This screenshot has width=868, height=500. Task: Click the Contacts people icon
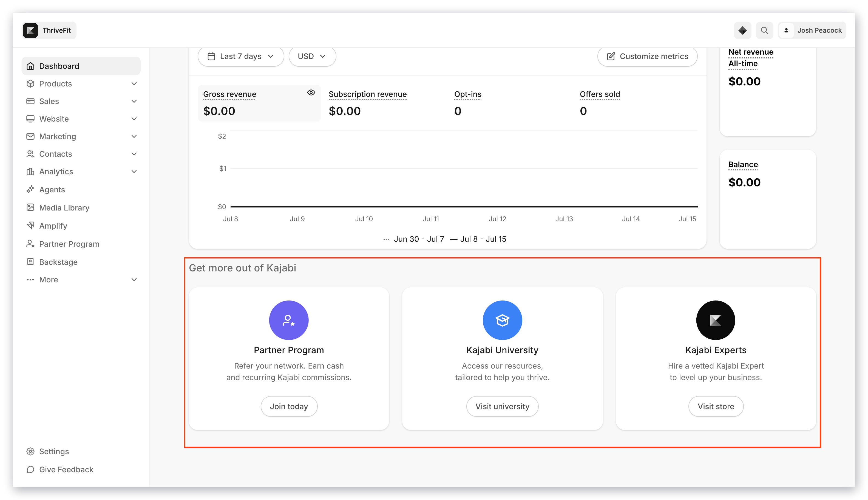[30, 154]
